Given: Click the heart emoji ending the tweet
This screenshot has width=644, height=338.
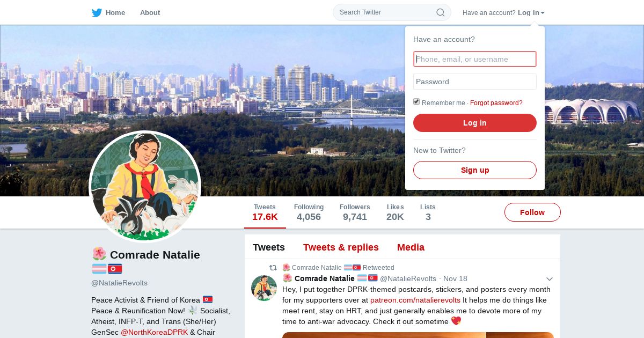Looking at the screenshot, I should click(456, 321).
